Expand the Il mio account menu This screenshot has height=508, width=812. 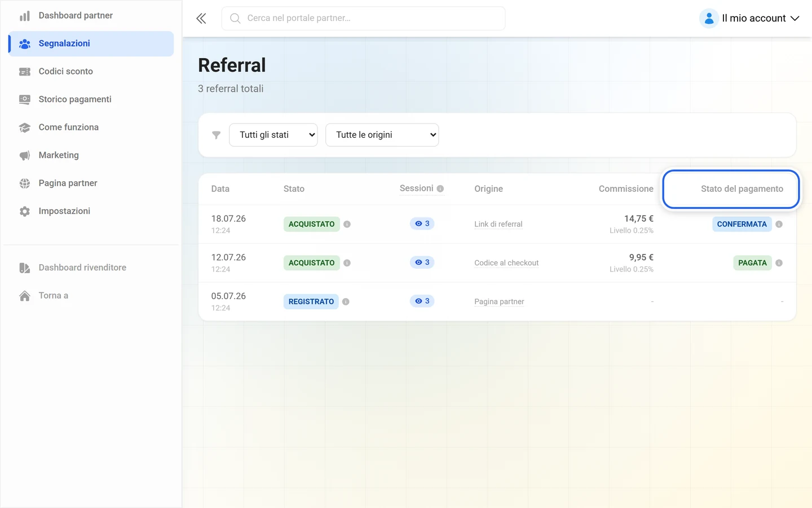pyautogui.click(x=750, y=18)
